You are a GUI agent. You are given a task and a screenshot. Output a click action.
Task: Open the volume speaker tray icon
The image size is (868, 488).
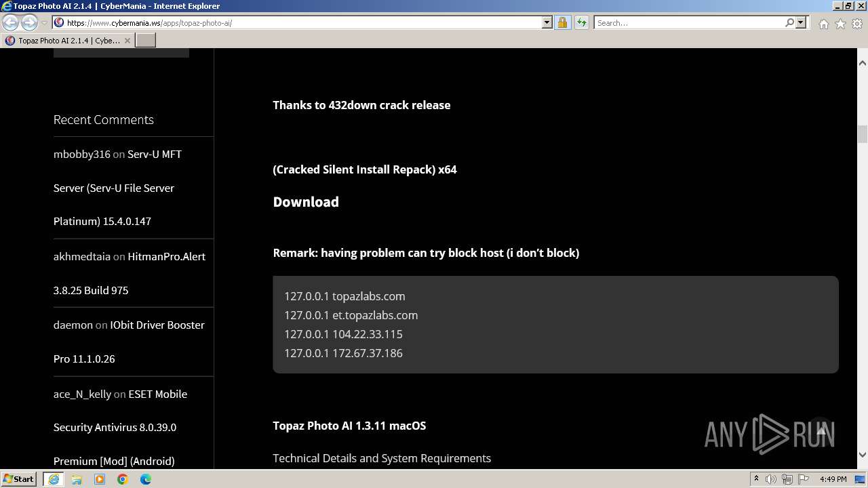(x=771, y=479)
